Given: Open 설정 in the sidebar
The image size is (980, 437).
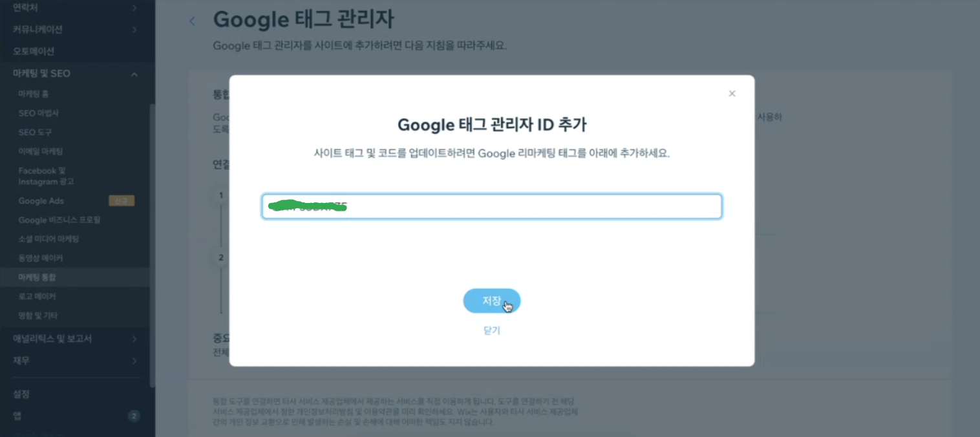Looking at the screenshot, I should pos(21,394).
